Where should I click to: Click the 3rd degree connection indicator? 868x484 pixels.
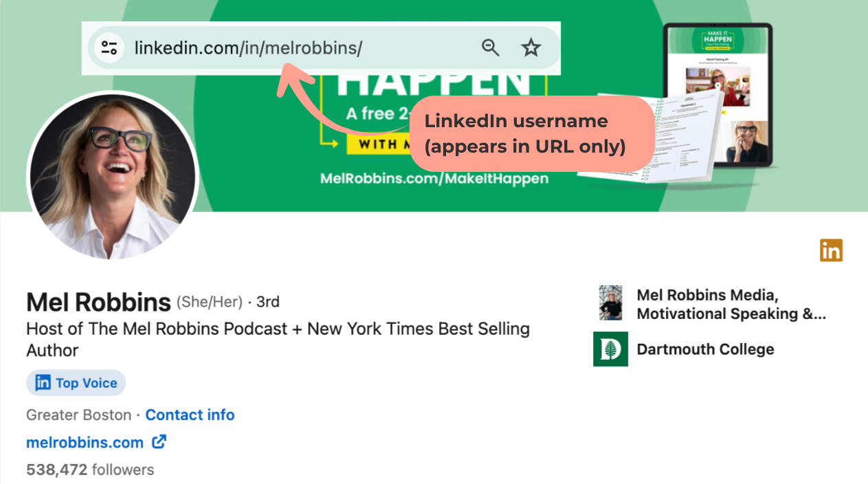[x=268, y=302]
